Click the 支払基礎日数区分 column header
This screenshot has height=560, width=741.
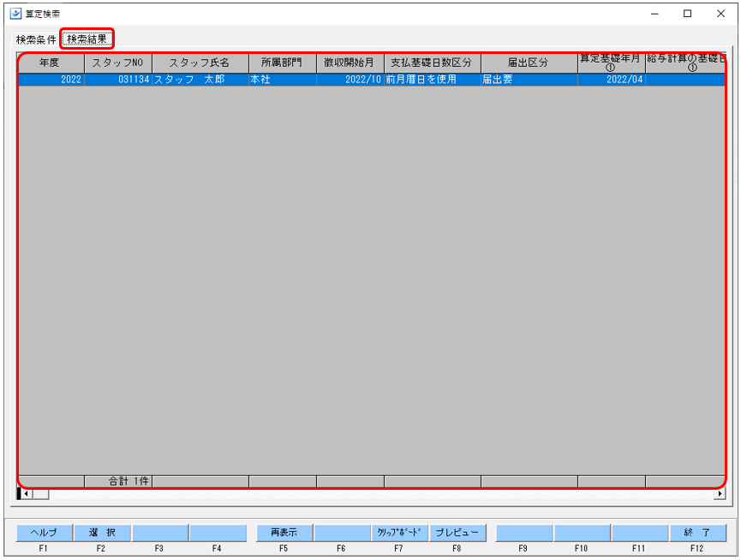tap(433, 63)
